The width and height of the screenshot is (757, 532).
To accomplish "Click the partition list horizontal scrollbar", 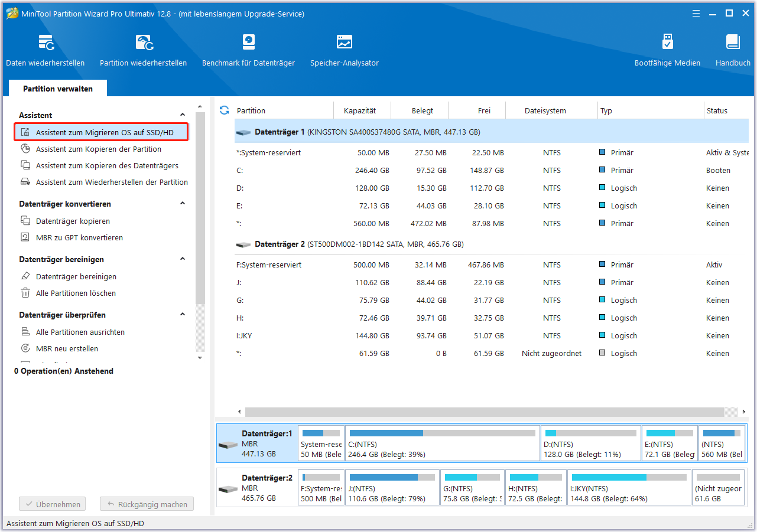I will pos(485,412).
